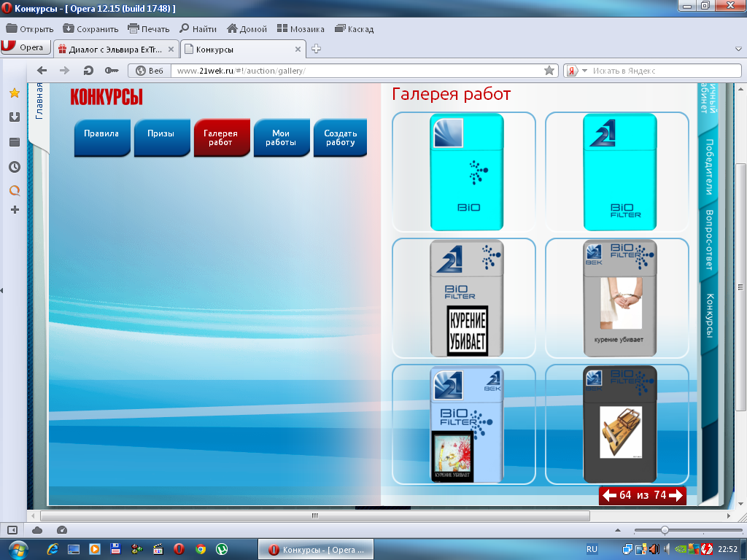Screen dimensions: 747x560
Task: Arrange windows with Мозаика
Action: point(301,29)
